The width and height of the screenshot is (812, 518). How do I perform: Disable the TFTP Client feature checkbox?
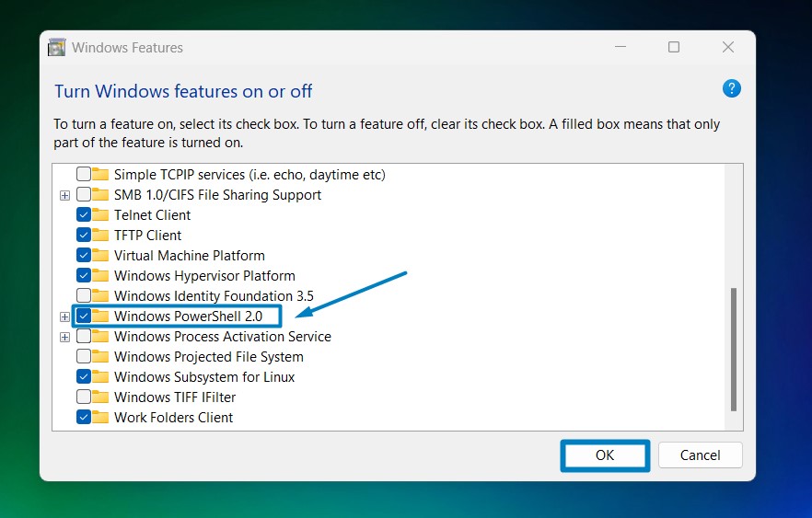[84, 235]
